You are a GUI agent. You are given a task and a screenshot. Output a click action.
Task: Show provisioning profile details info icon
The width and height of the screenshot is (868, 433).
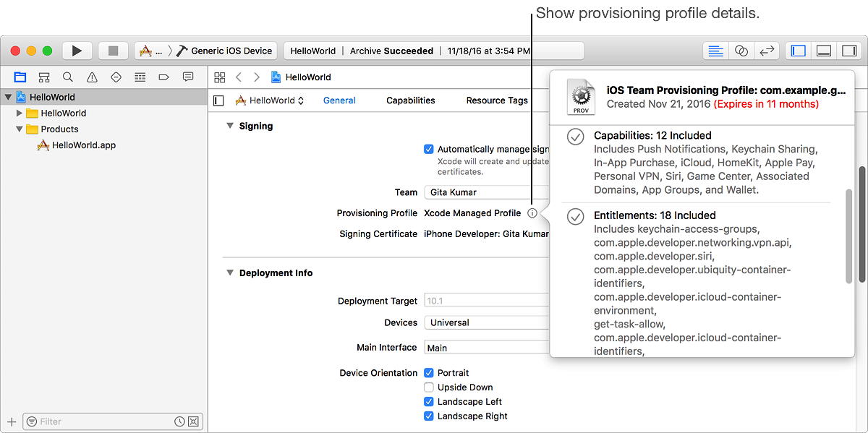tap(532, 213)
